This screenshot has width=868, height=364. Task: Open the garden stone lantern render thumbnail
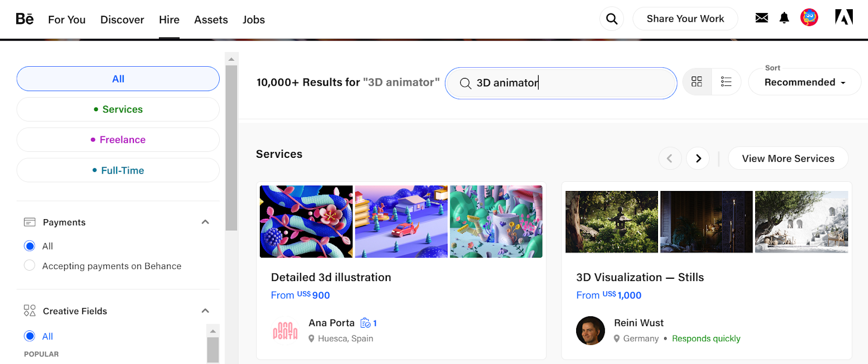tap(611, 221)
